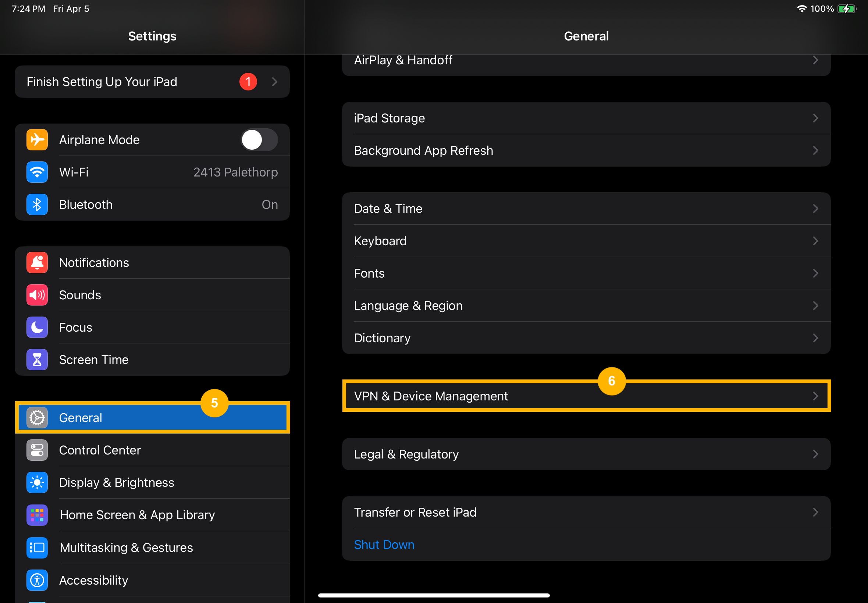Click the Focus moon icon
Image resolution: width=868 pixels, height=603 pixels.
tap(37, 327)
